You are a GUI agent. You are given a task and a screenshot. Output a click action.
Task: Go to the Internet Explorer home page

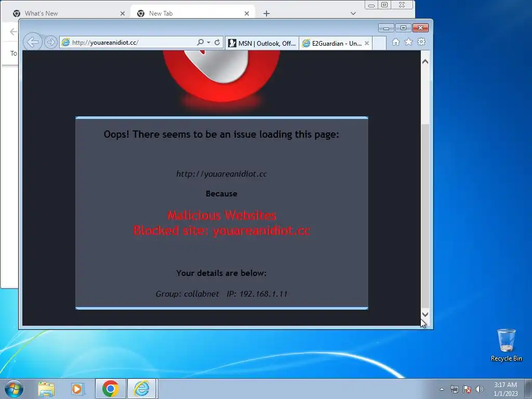[395, 42]
